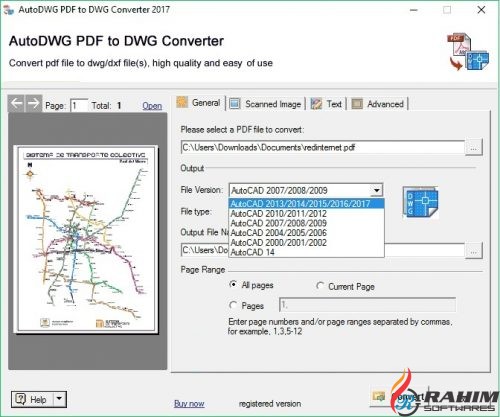500x417 pixels.
Task: Go to next page with right arrow
Action: click(34, 103)
